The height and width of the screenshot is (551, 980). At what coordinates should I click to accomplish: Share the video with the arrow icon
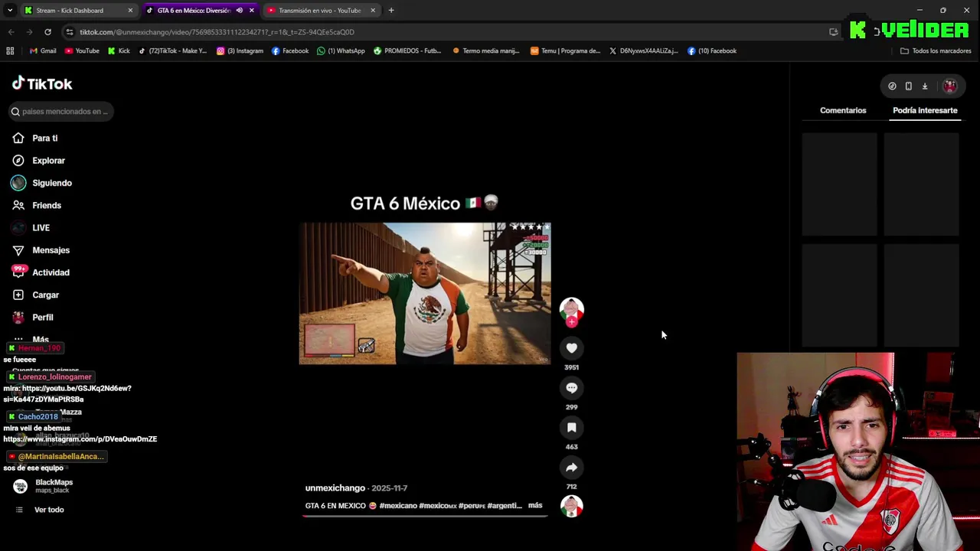[571, 467]
